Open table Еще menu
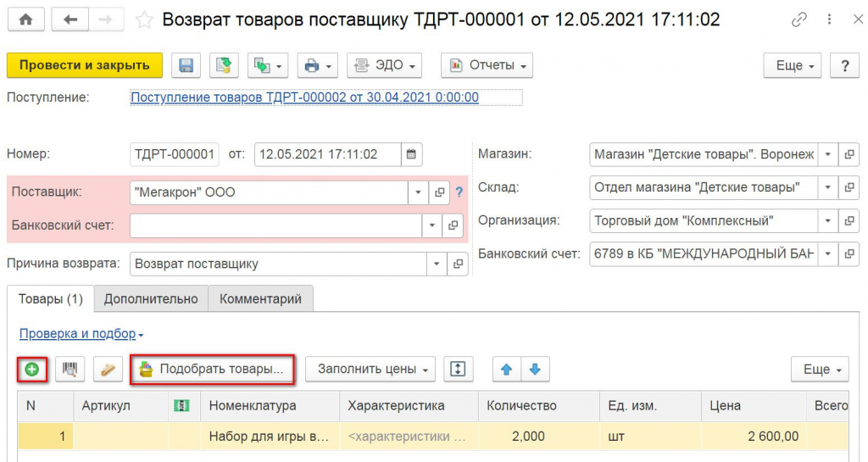868x462 pixels. pos(821,370)
